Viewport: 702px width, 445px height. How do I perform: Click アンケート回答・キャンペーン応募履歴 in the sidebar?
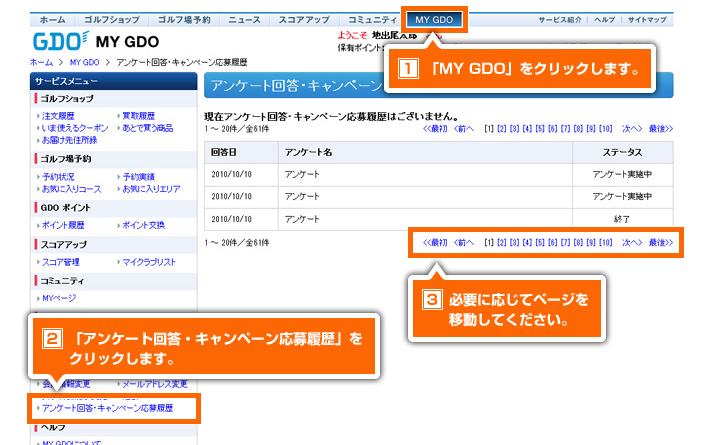(x=107, y=408)
